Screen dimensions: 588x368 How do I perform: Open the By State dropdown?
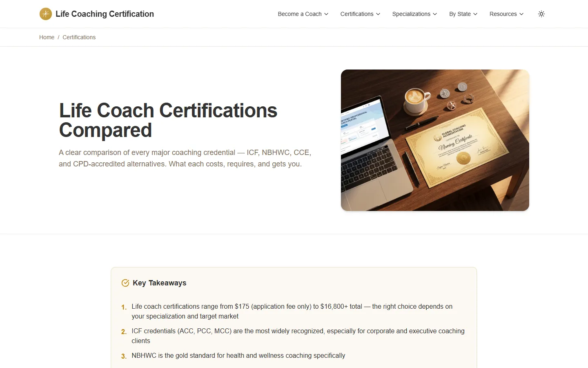[463, 14]
